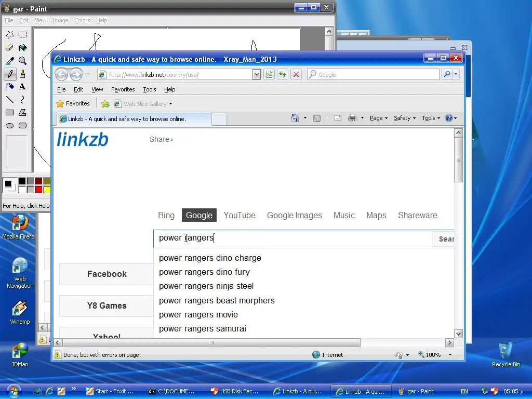Click the IE Forward navigation button
Screen dimensions: 532x399
76,74
